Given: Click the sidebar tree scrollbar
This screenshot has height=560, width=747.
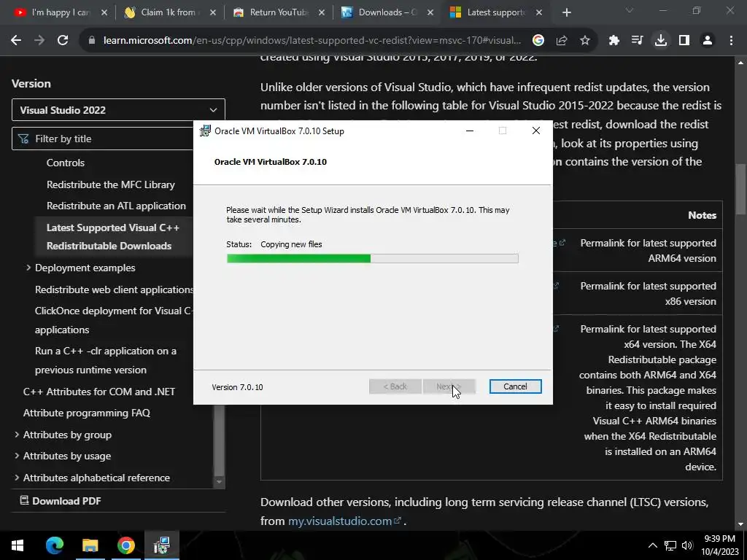Looking at the screenshot, I should [219, 440].
